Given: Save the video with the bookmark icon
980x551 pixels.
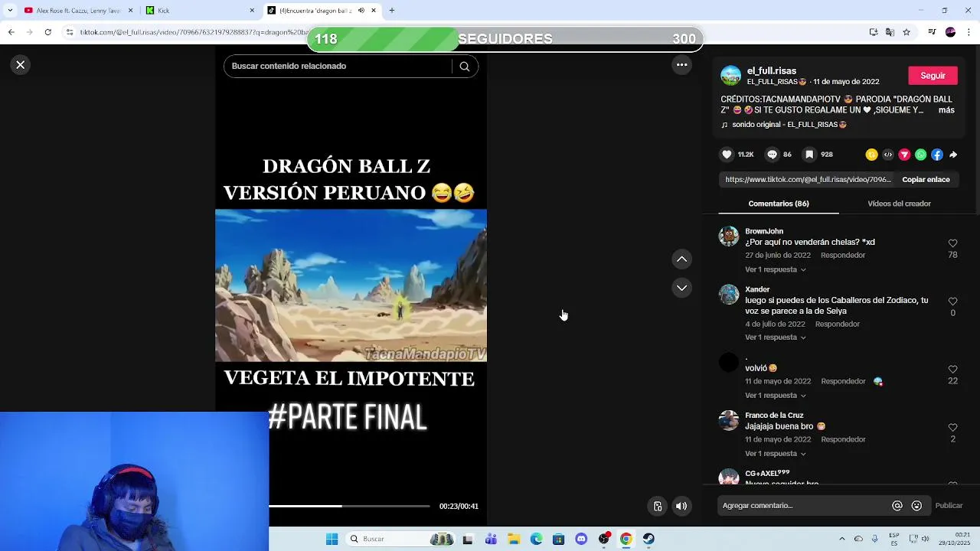Looking at the screenshot, I should (809, 155).
